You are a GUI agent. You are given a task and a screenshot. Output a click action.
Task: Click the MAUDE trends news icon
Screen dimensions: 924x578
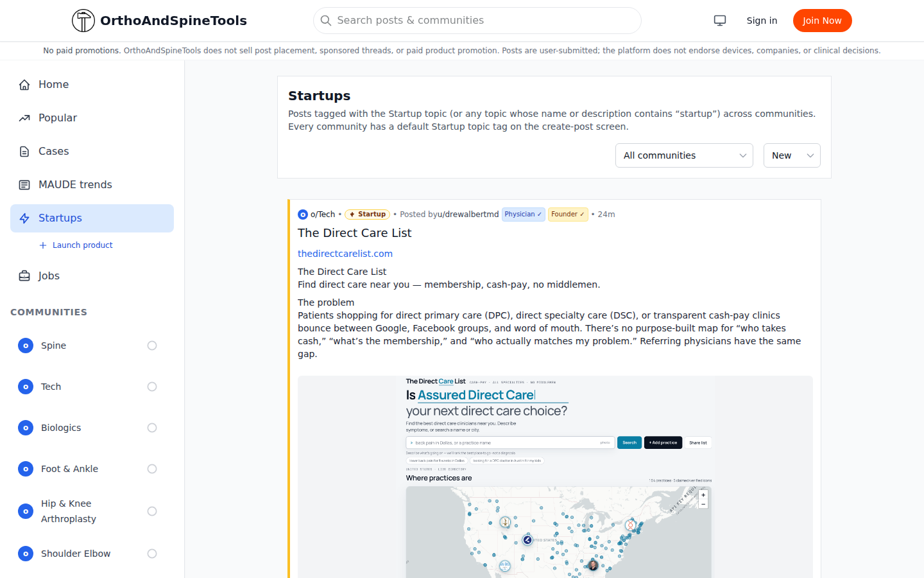click(x=24, y=185)
